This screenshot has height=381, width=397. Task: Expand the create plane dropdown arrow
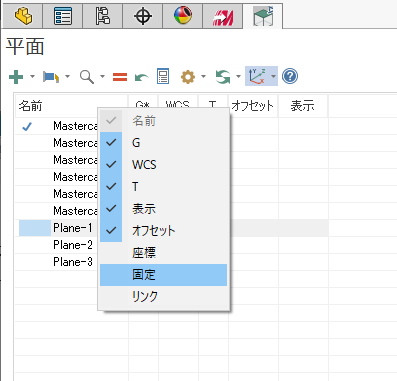coord(32,77)
